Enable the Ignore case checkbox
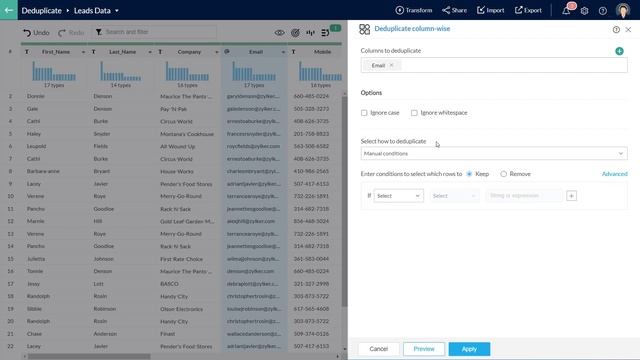Image resolution: width=640 pixels, height=360 pixels. click(x=364, y=113)
